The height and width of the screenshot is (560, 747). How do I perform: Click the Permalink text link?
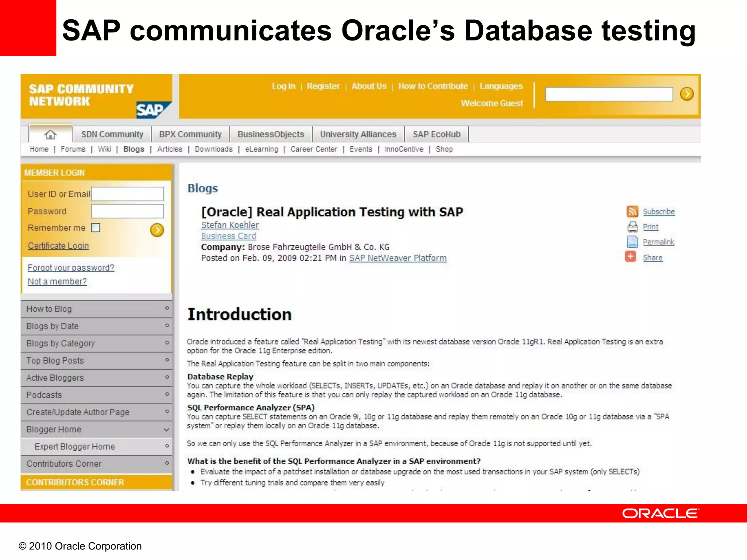coord(658,242)
